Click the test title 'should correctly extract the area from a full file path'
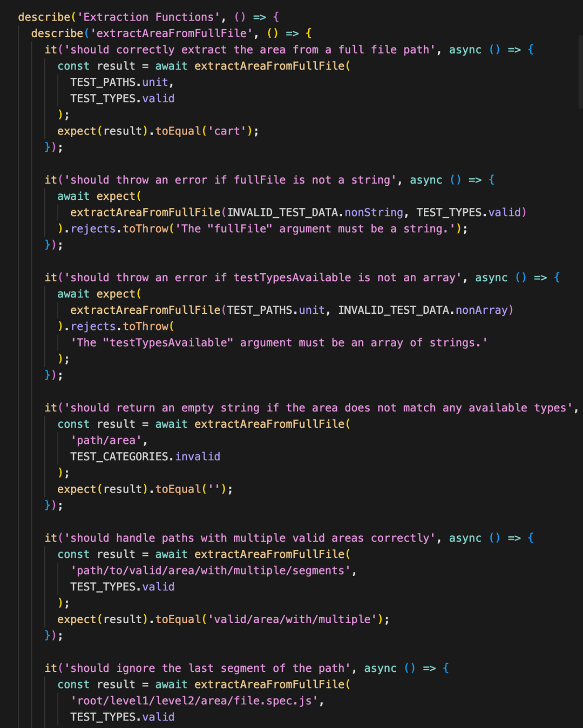The height and width of the screenshot is (728, 583). point(250,50)
